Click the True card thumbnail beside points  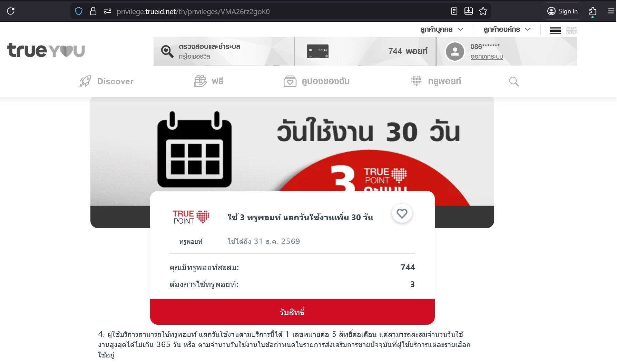pos(317,51)
